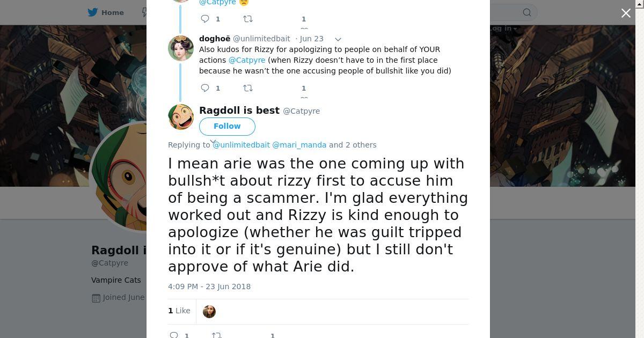Click retweet icon on the topmost tweet
The image size is (644, 338).
click(x=248, y=19)
